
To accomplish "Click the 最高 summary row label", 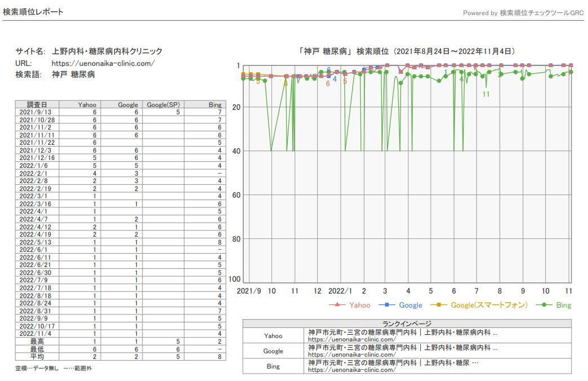I will (37, 341).
